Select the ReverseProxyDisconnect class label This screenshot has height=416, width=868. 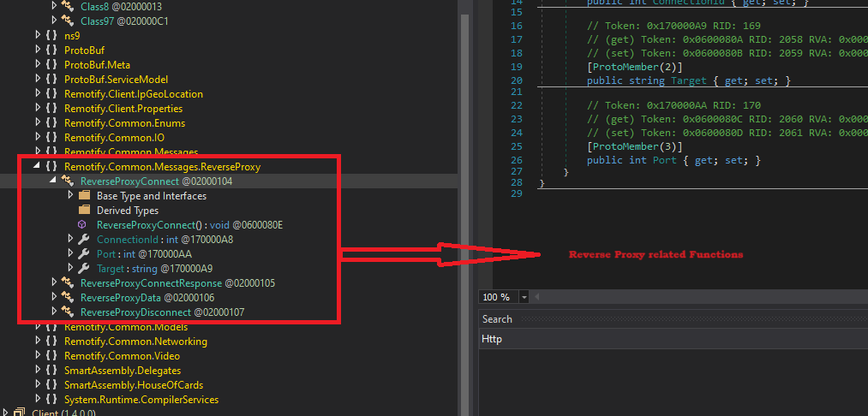tap(135, 312)
